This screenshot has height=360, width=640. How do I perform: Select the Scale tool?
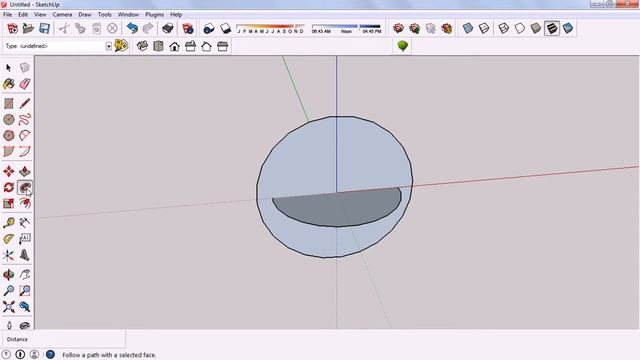pyautogui.click(x=9, y=203)
